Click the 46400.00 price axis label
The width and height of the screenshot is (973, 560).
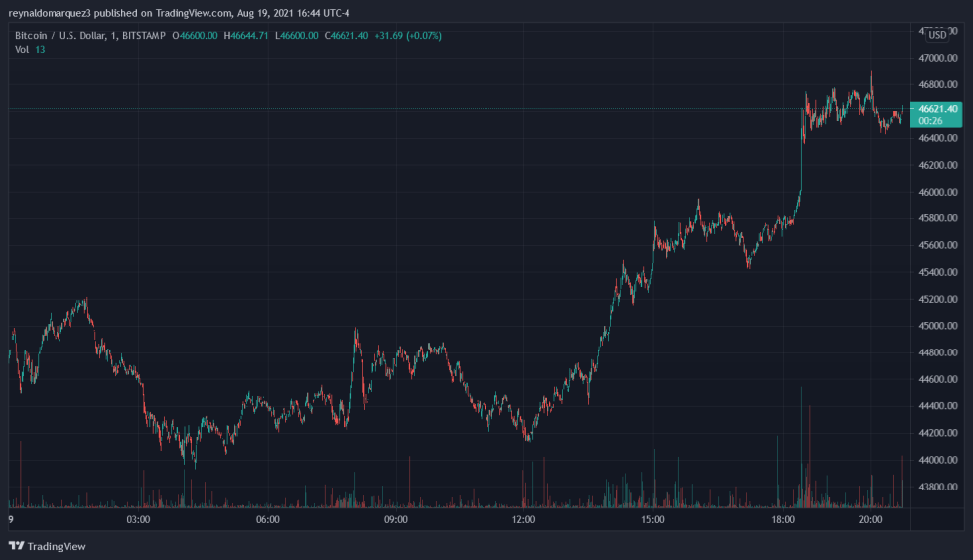pos(937,138)
